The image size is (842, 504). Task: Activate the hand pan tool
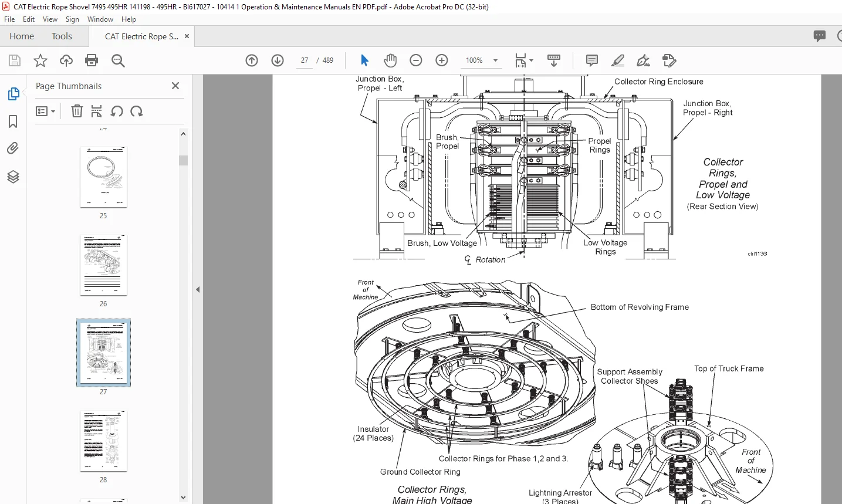pyautogui.click(x=390, y=60)
